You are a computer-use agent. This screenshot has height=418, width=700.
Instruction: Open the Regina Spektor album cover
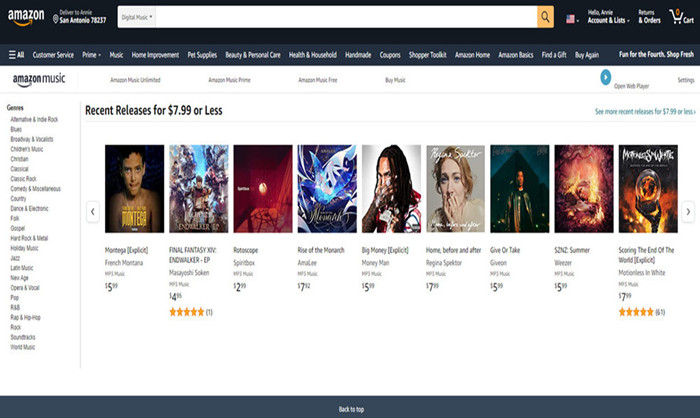(455, 188)
